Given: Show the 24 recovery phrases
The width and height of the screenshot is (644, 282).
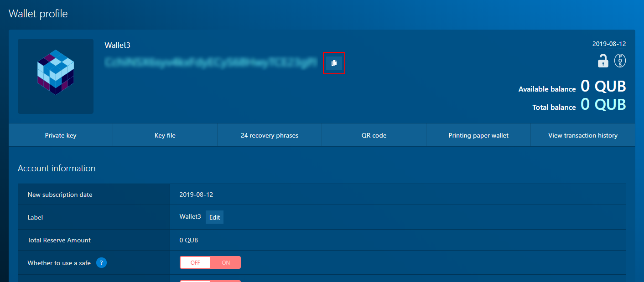Looking at the screenshot, I should 270,135.
